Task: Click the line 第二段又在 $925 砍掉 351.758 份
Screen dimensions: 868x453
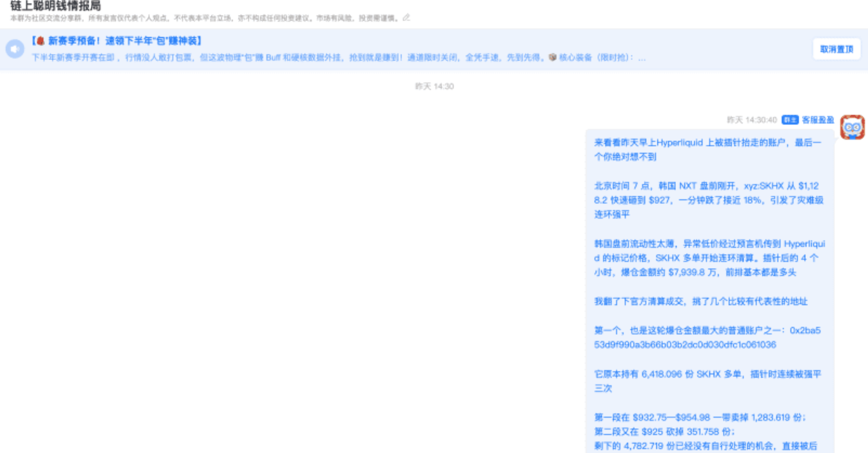Action: click(x=664, y=432)
